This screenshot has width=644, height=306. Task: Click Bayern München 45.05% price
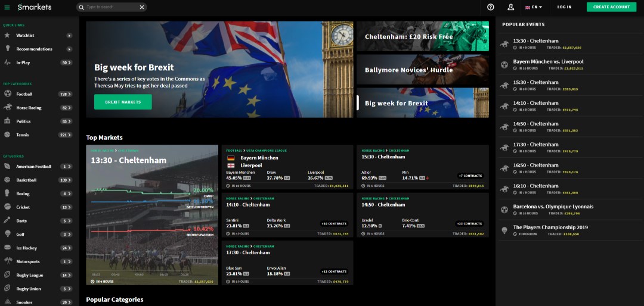coord(238,178)
